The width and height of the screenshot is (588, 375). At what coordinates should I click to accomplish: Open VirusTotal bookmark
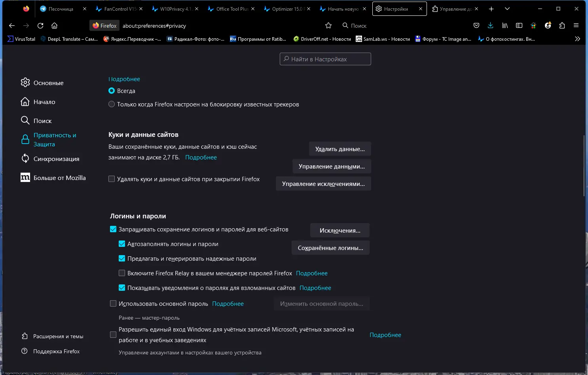[x=21, y=39]
